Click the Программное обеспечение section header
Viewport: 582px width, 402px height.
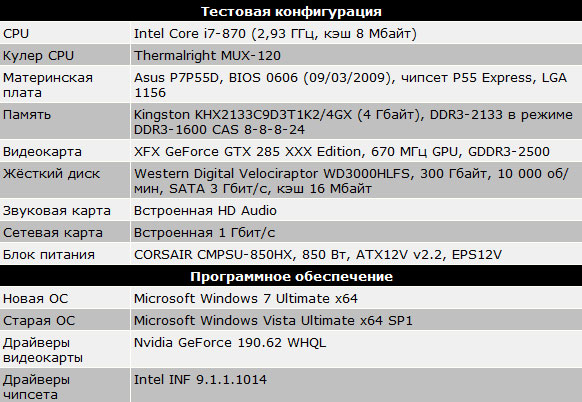tap(291, 276)
